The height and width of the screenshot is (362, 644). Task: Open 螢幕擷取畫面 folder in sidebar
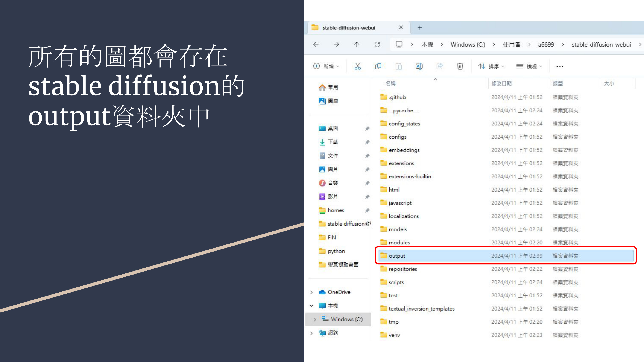click(x=339, y=265)
